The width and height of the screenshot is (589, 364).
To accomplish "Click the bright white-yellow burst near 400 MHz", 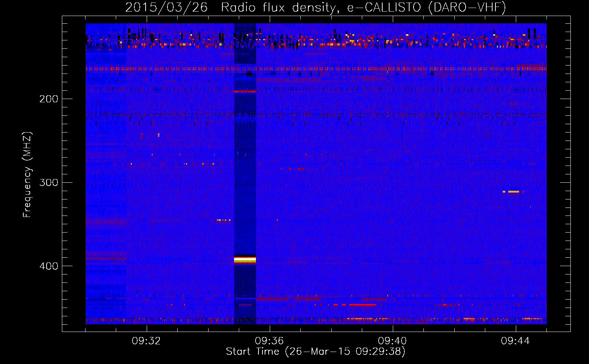I will [x=245, y=260].
